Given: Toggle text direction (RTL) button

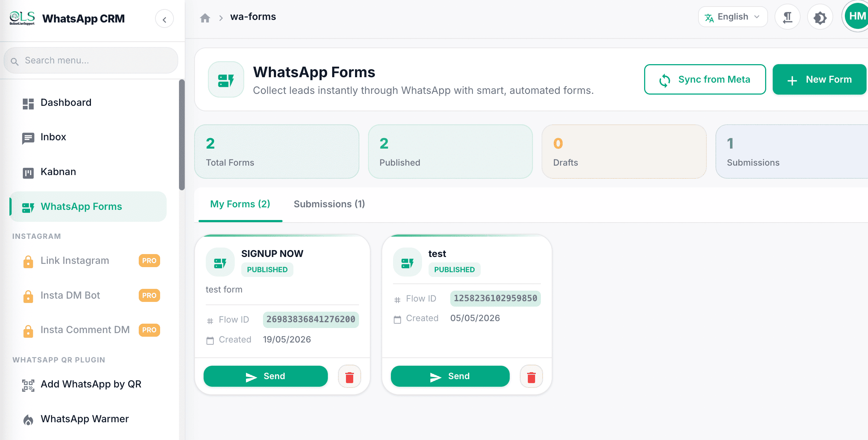Looking at the screenshot, I should [788, 17].
